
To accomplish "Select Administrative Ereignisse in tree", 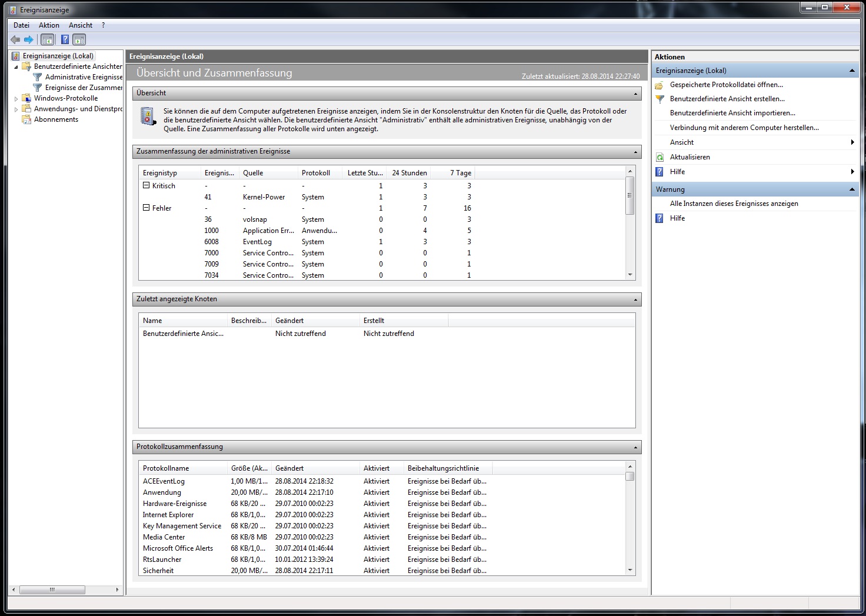I will click(x=84, y=77).
